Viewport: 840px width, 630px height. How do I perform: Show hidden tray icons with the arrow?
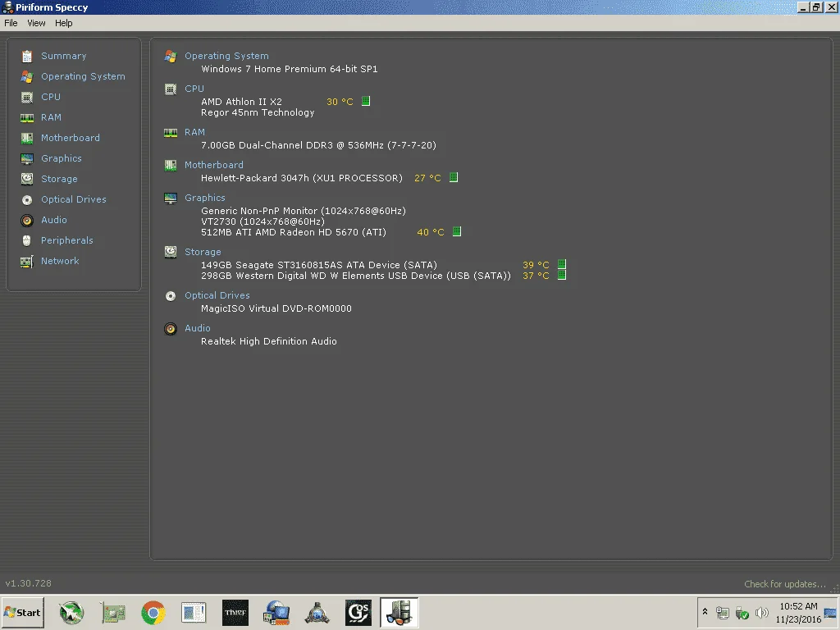click(705, 612)
